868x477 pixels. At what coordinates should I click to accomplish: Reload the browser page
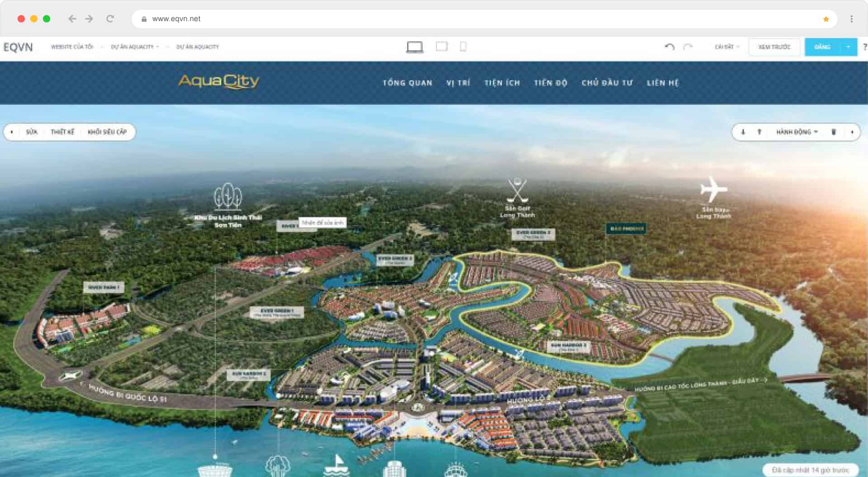click(110, 19)
